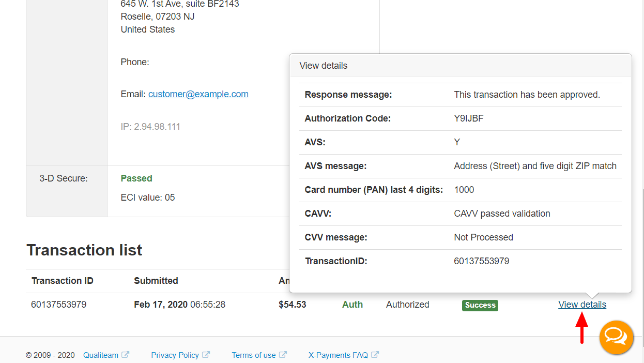This screenshot has width=644, height=363.
Task: Select transaction ID 60137553979 in the list
Action: click(59, 305)
